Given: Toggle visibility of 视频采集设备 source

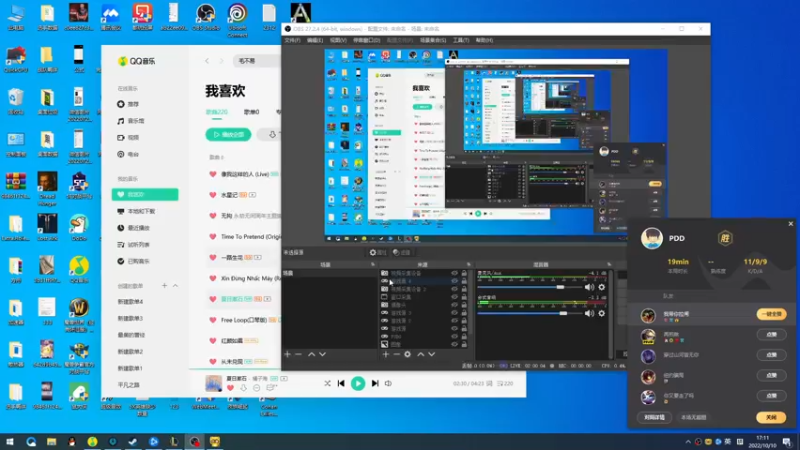Looking at the screenshot, I should pyautogui.click(x=454, y=273).
